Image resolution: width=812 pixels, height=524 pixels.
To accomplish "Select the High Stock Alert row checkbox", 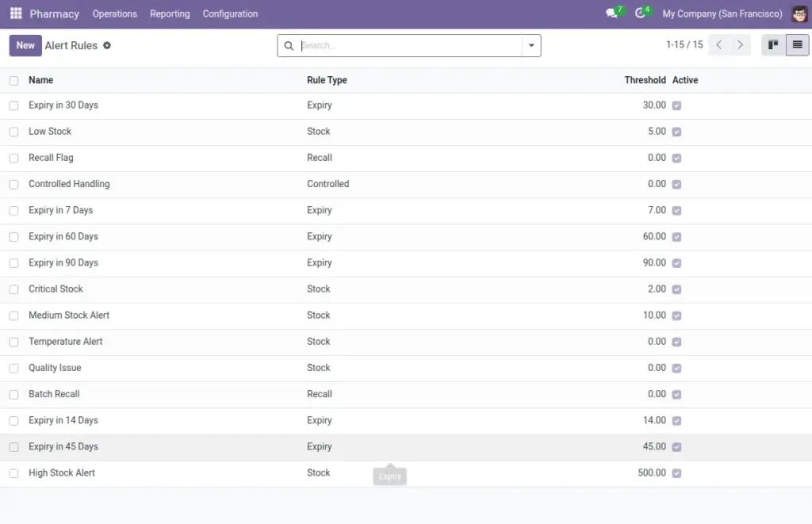I will (14, 473).
